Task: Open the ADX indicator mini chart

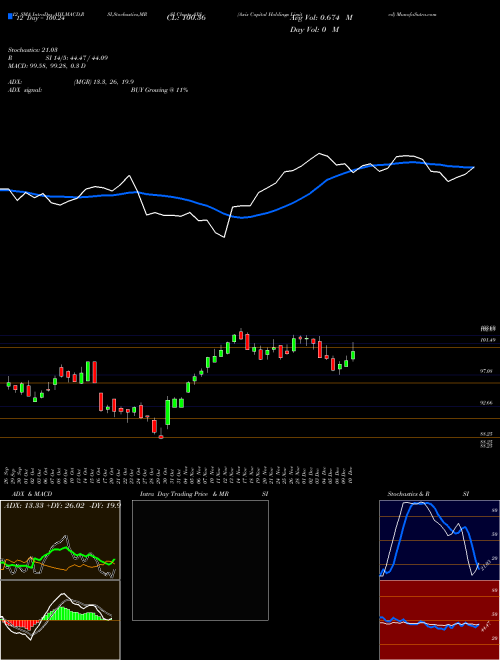Action: 60,540
